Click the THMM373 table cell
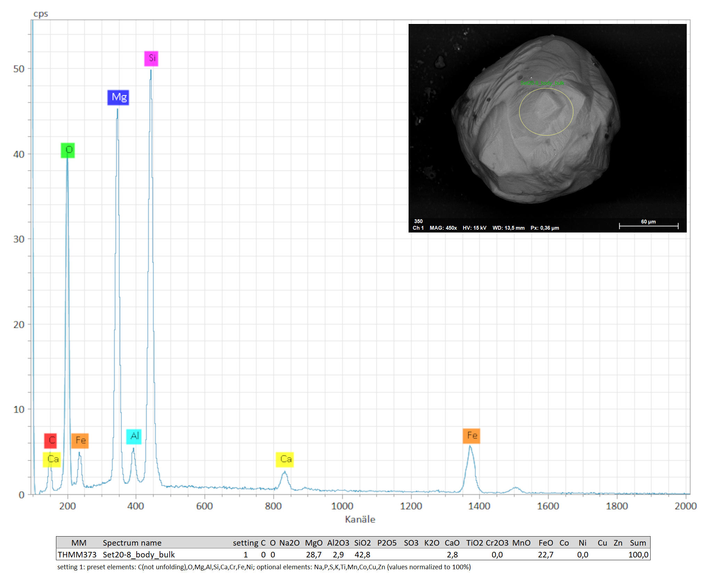The image size is (701, 588). [x=77, y=555]
